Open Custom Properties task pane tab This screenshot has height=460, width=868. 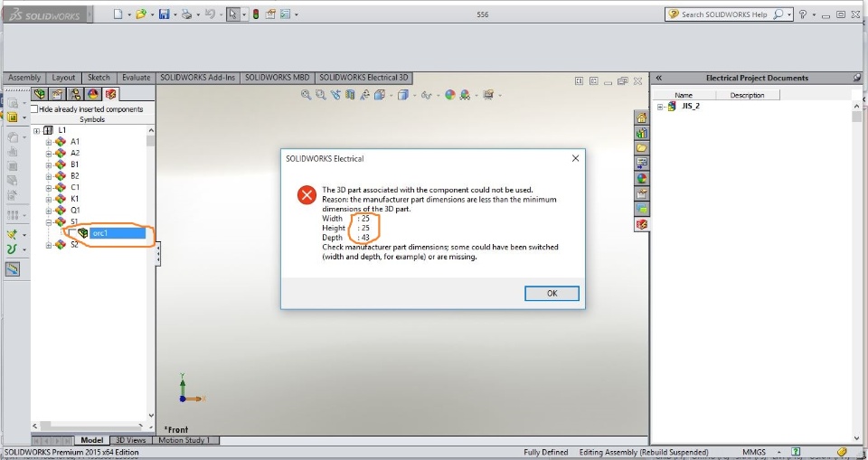click(642, 193)
